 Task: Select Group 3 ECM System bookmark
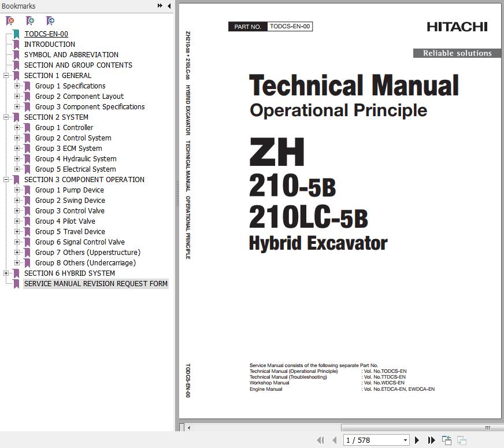tap(68, 149)
